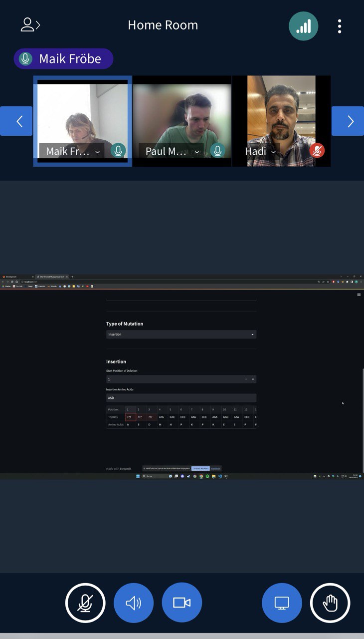The width and height of the screenshot is (364, 639).
Task: Unmute your microphone
Action: pyautogui.click(x=85, y=603)
